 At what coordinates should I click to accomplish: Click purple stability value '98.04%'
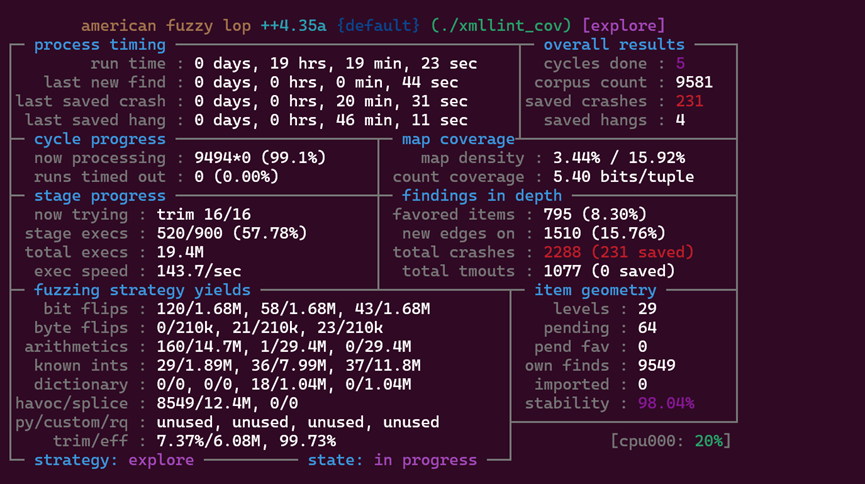(666, 403)
